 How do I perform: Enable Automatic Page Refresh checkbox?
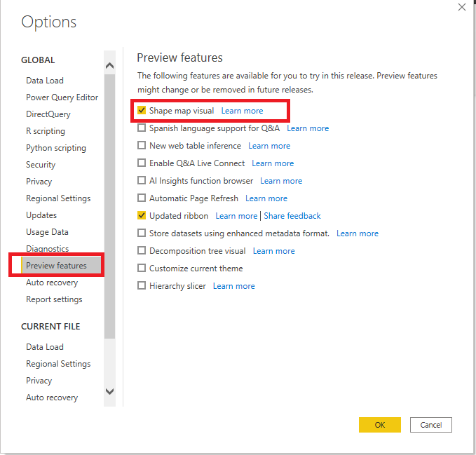(142, 198)
